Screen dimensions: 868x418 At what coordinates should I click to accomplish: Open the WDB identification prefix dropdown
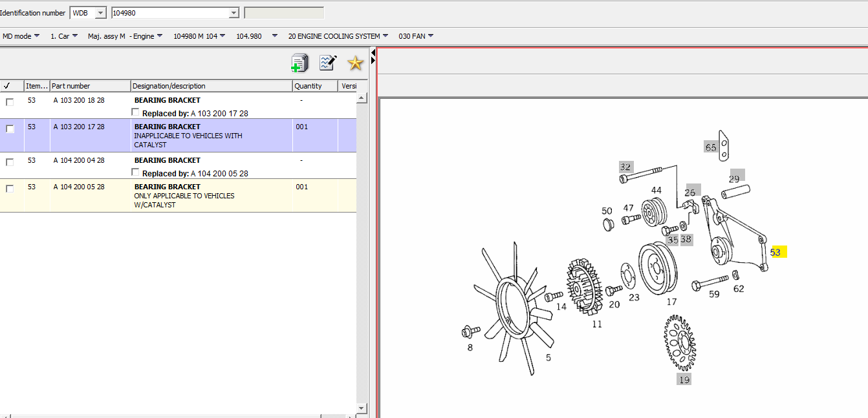pos(100,13)
